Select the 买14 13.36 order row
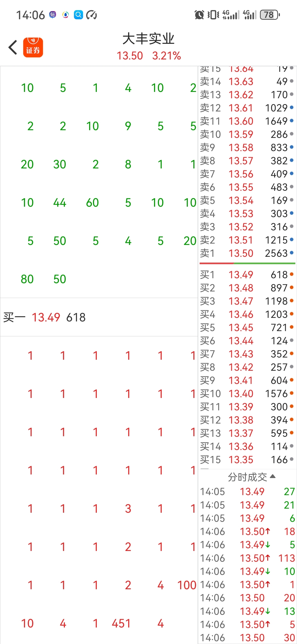This screenshot has width=297, height=644. click(x=247, y=446)
